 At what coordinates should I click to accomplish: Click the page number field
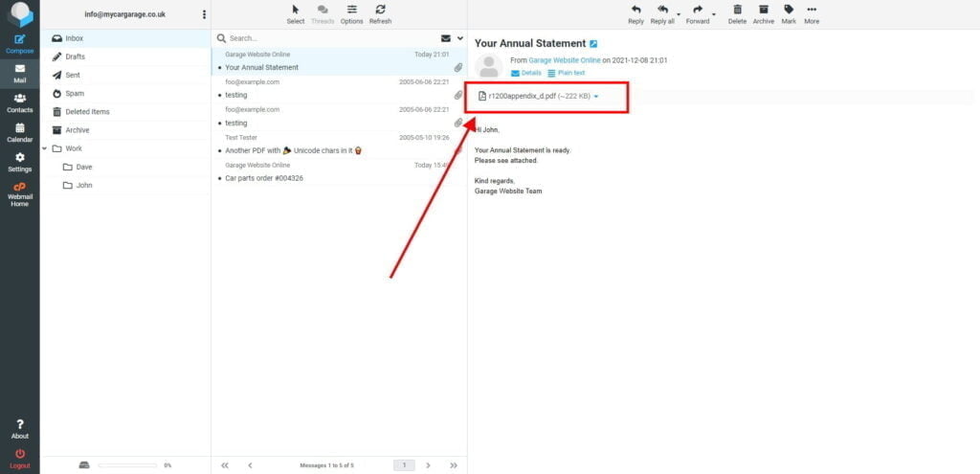[405, 465]
